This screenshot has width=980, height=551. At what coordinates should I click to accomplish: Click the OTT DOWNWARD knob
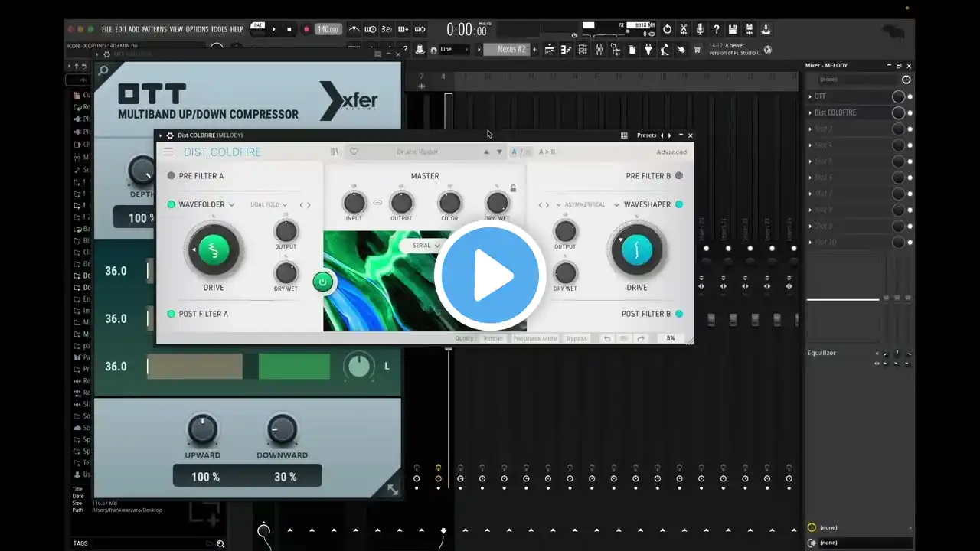point(282,430)
